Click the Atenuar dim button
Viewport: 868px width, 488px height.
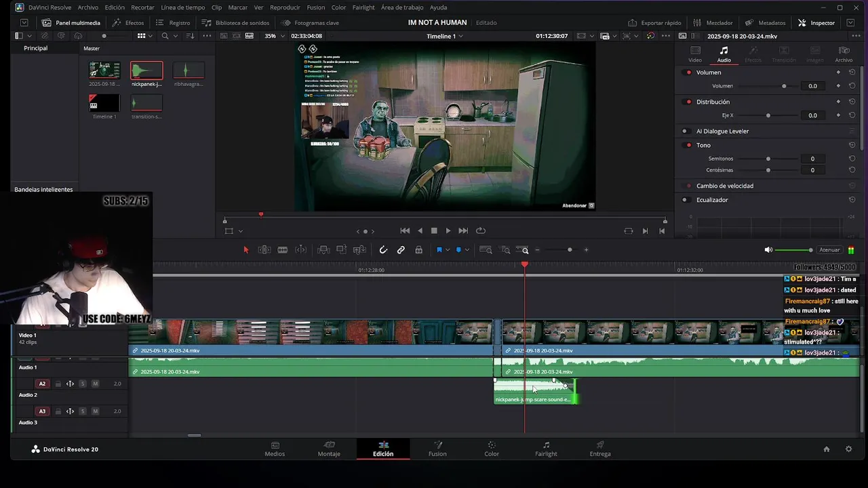point(829,250)
